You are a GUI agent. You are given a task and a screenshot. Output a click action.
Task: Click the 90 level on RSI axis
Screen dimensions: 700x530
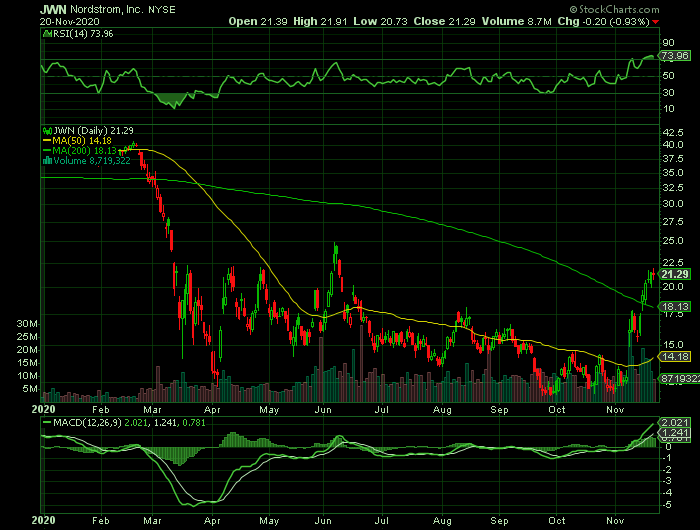coord(668,43)
